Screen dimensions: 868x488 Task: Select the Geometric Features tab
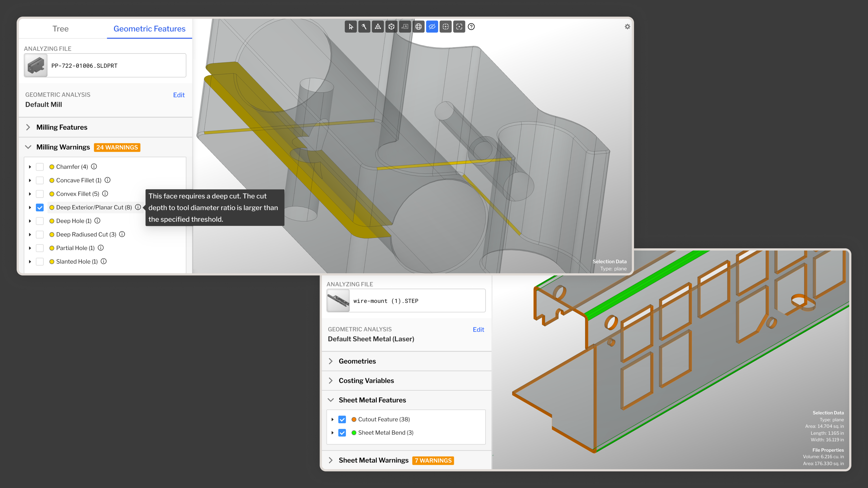[x=149, y=29]
